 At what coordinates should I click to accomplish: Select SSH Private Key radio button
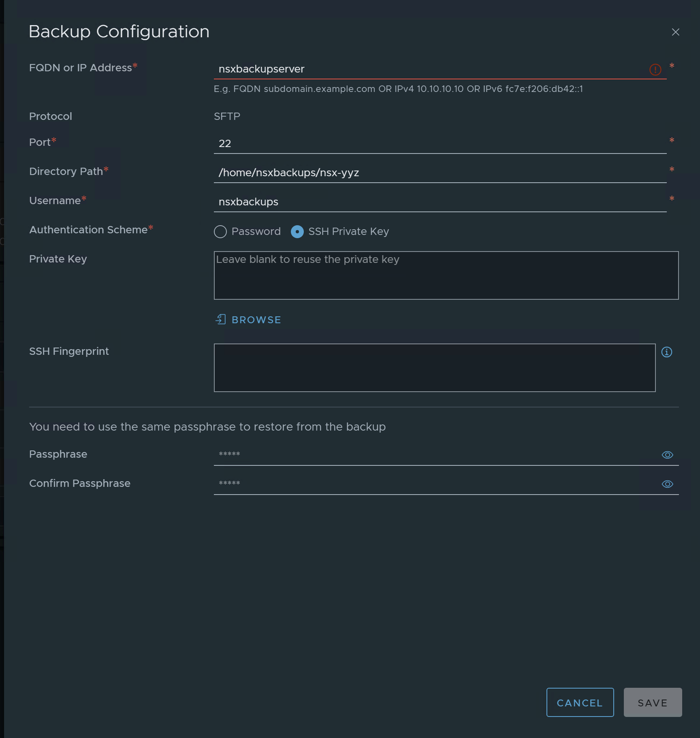point(297,232)
